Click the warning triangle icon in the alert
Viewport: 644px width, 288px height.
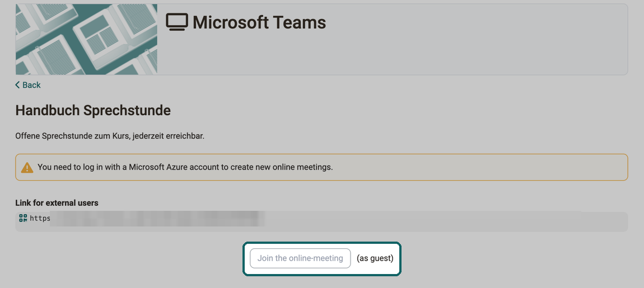pyautogui.click(x=27, y=167)
